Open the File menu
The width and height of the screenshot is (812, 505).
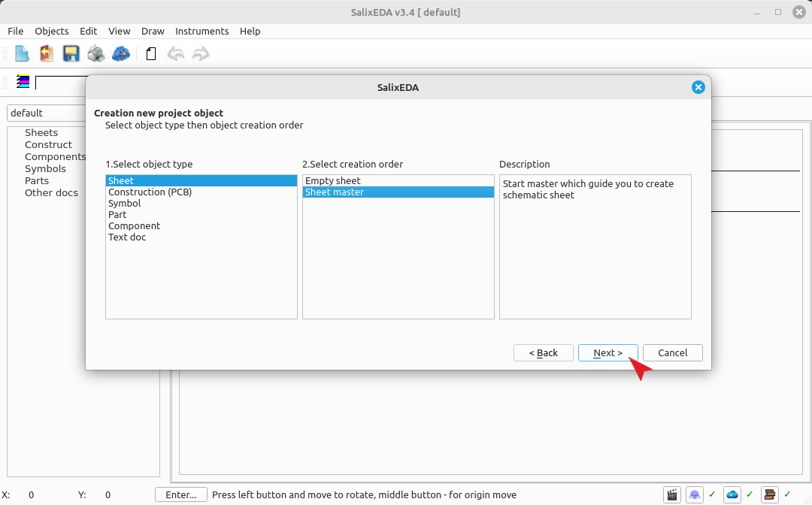pos(16,31)
